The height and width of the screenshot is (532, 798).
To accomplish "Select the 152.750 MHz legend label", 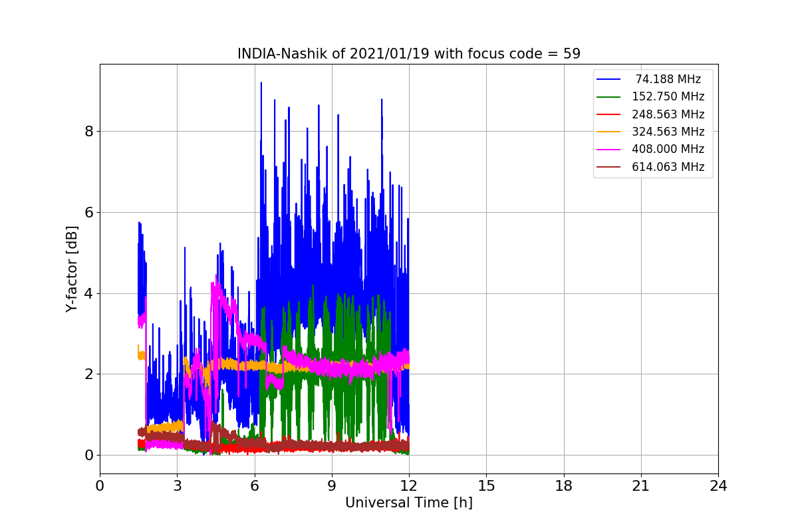I will click(x=668, y=97).
